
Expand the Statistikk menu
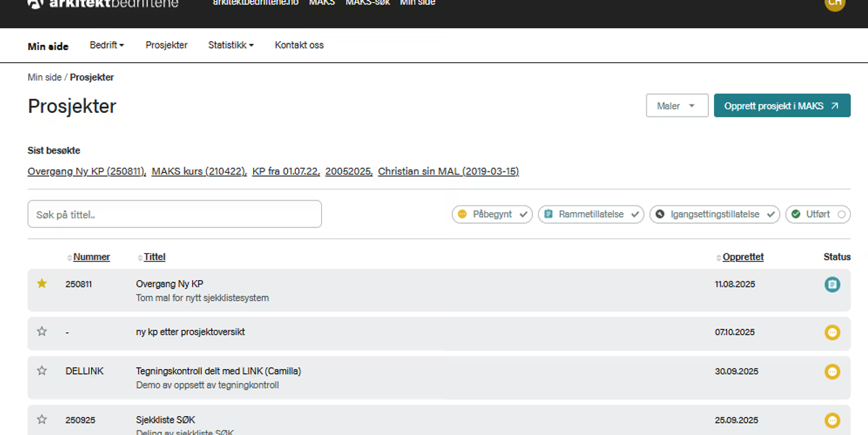point(231,45)
